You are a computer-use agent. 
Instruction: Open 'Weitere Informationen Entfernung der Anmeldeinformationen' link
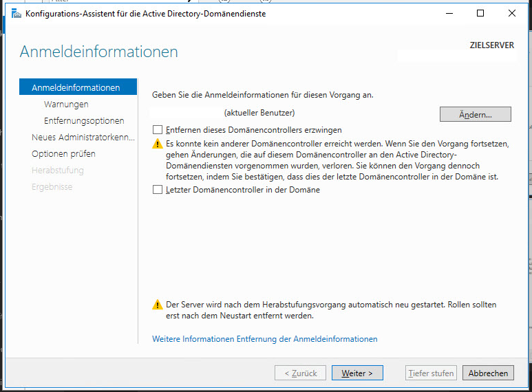[x=265, y=339]
